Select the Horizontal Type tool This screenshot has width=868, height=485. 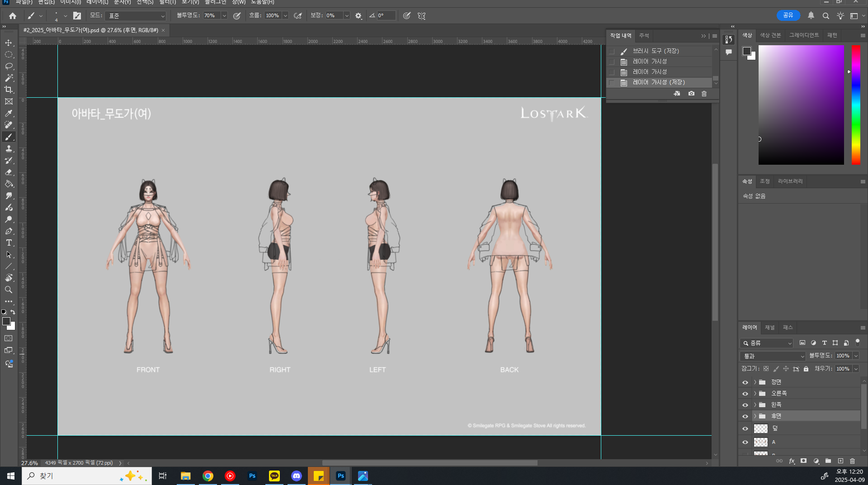coord(9,242)
